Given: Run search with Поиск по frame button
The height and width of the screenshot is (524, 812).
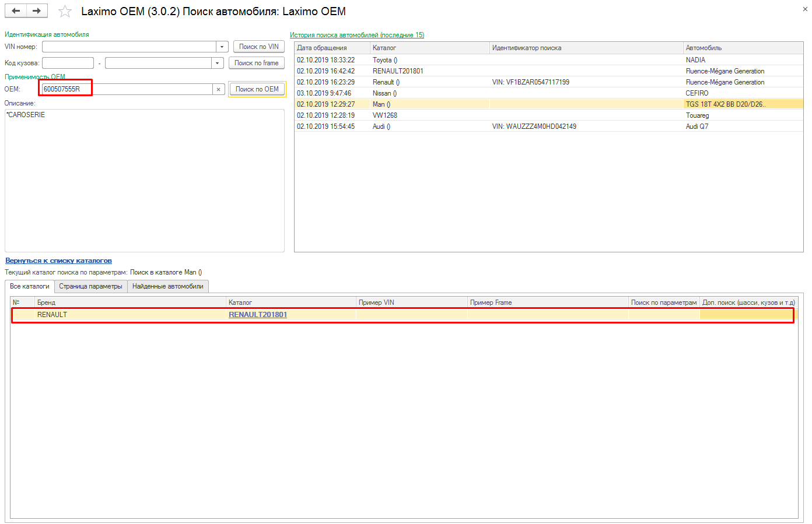Looking at the screenshot, I should pos(257,63).
